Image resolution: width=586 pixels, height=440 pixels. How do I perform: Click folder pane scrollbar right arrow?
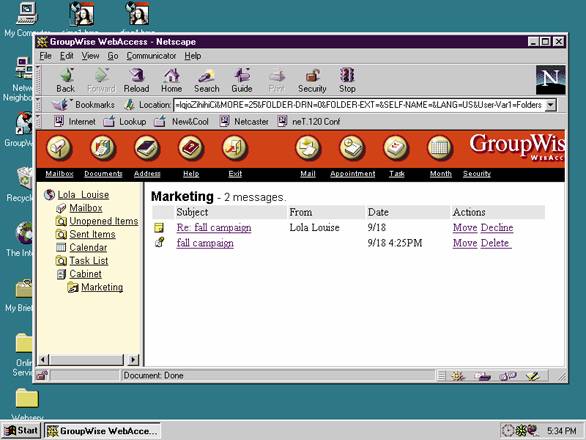[x=133, y=360]
